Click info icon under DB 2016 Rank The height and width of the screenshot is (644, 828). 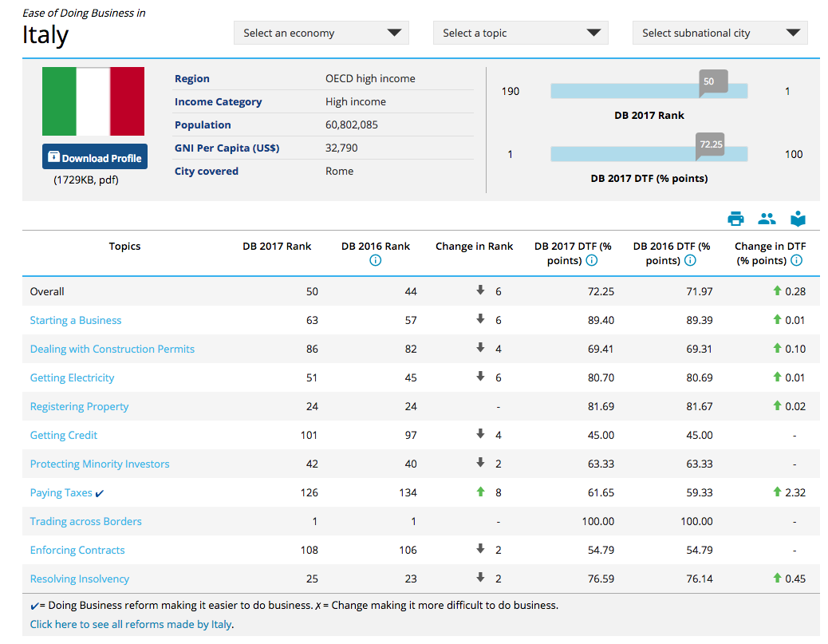coord(376,260)
